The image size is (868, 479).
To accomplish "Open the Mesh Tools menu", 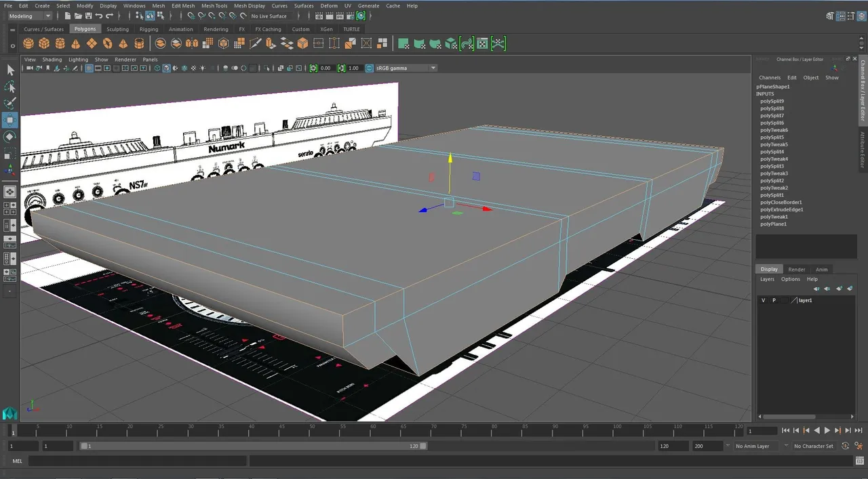I will [x=214, y=5].
